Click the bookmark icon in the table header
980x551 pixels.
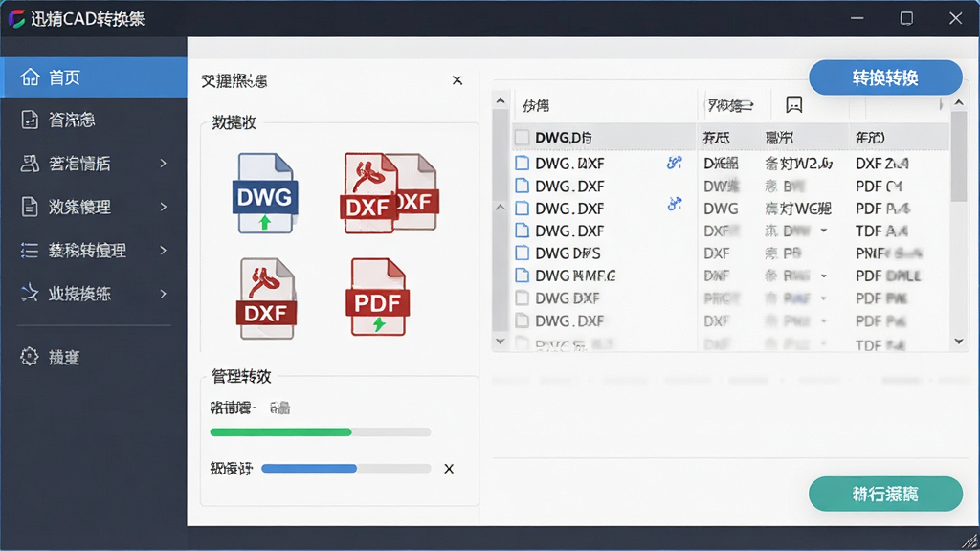[793, 105]
